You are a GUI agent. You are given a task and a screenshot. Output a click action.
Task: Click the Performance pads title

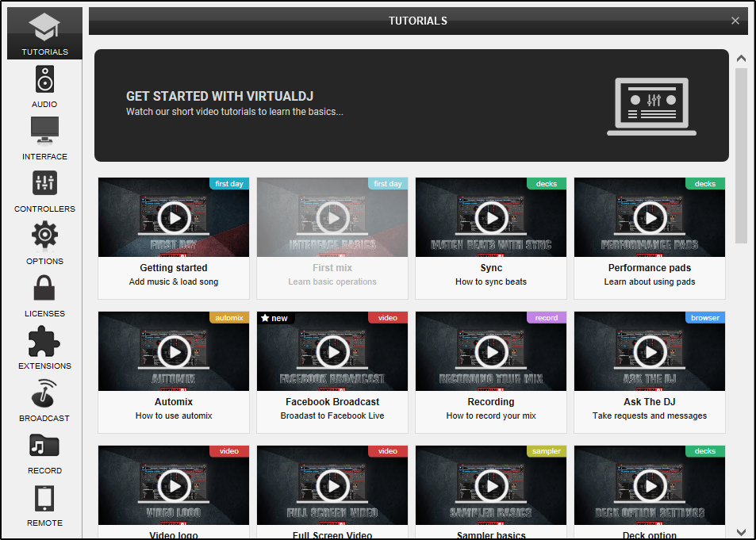click(x=650, y=267)
